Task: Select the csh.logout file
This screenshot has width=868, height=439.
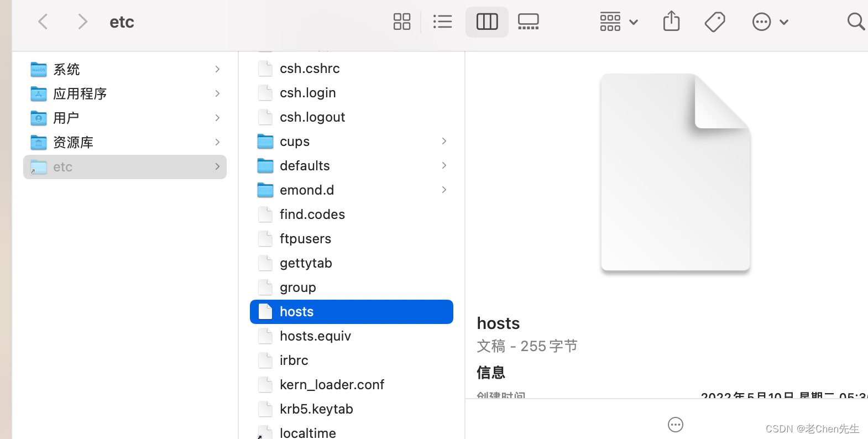Action: tap(352, 117)
